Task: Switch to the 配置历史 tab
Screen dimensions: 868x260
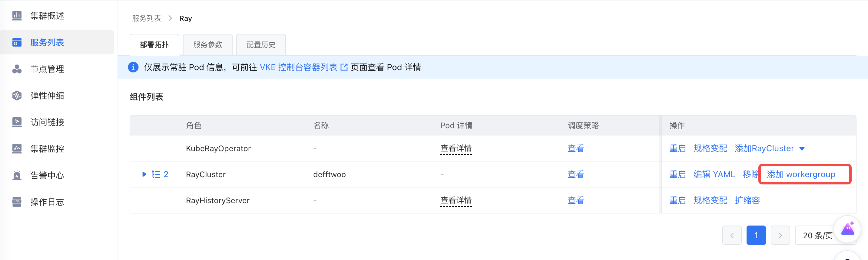Action: pos(261,45)
